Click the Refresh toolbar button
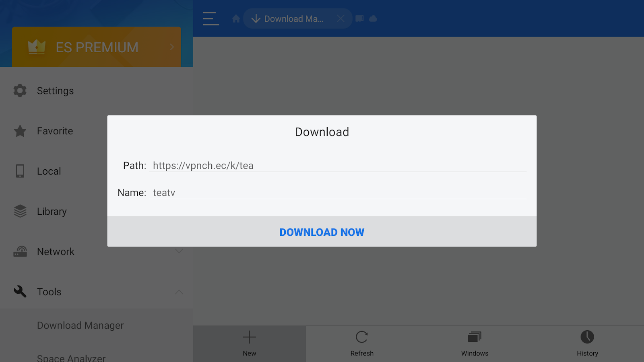This screenshot has height=362, width=644. 362,343
